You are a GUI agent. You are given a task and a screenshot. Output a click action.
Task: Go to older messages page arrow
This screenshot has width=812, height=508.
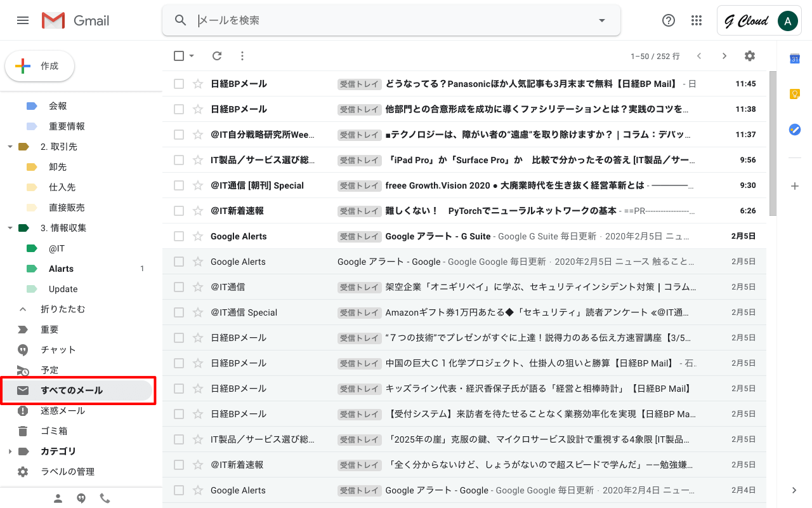tap(724, 56)
